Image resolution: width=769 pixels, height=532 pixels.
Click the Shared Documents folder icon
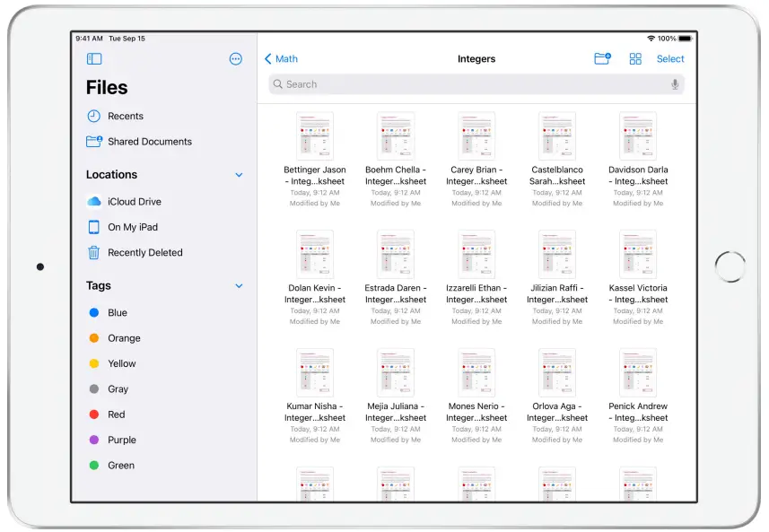tap(94, 142)
